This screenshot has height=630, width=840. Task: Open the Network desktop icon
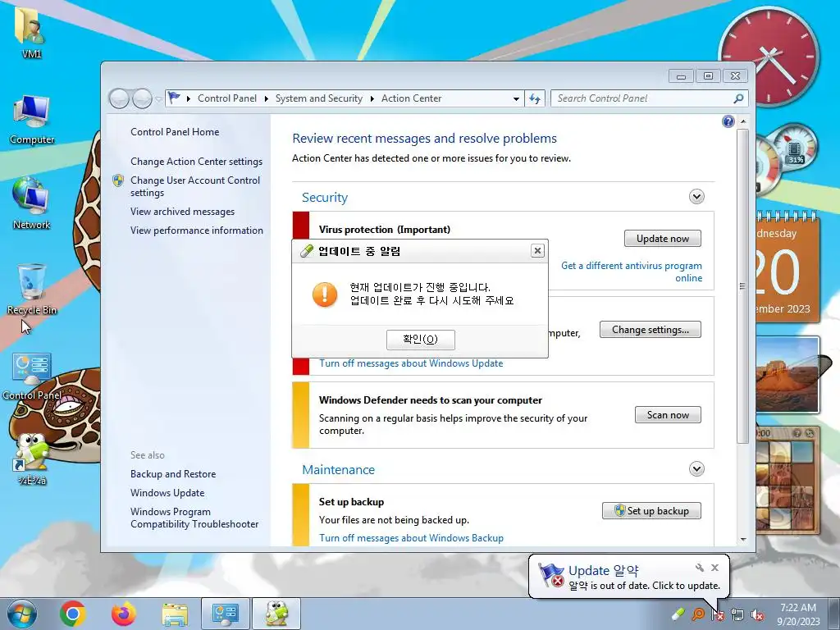pos(31,203)
